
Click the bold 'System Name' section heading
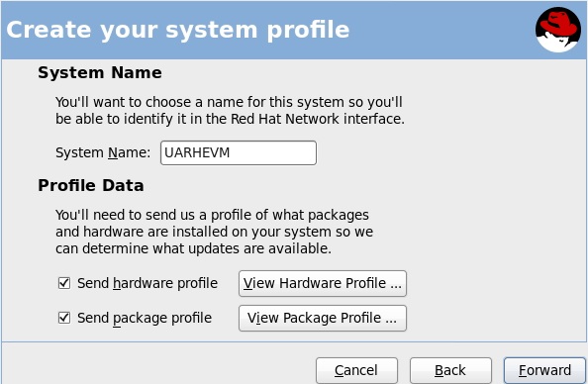tap(100, 72)
